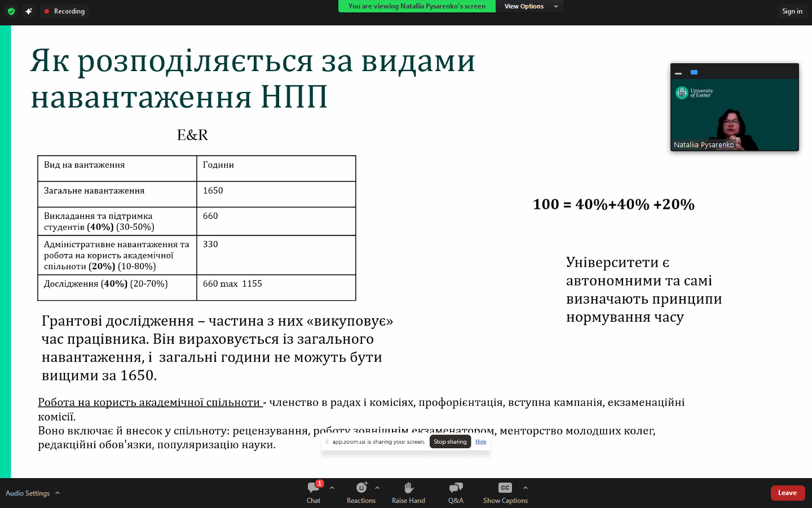Open the chevron next to Reactions

[x=377, y=488]
